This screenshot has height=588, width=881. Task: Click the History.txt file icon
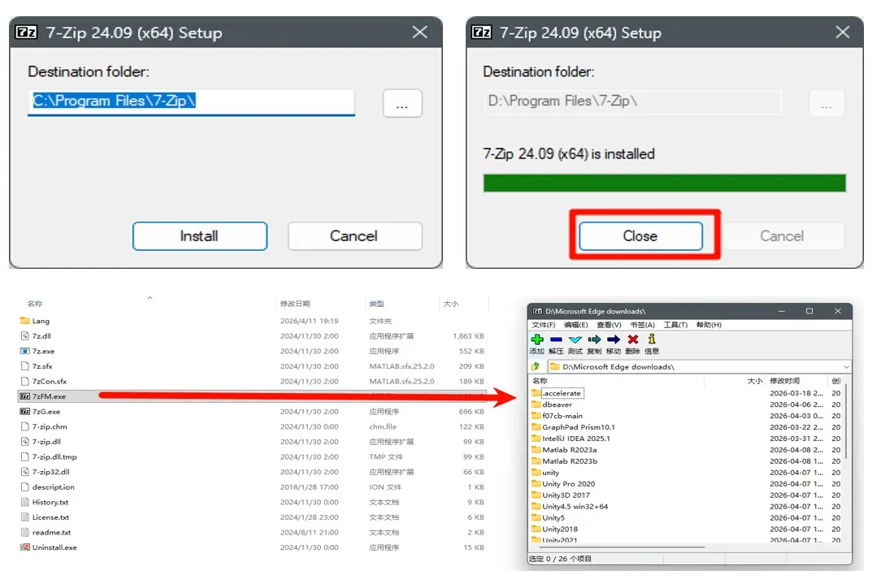pyautogui.click(x=24, y=502)
